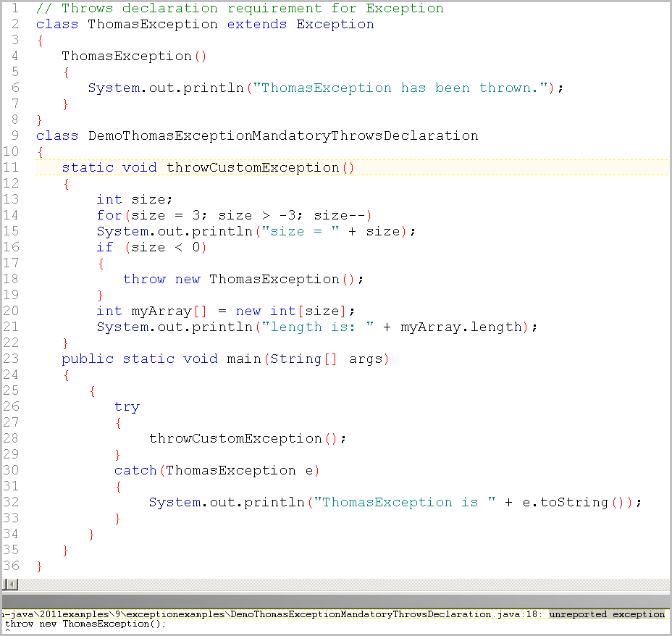Select the class keyword on line 2
Screen dimensions: 672x636
[x=56, y=24]
